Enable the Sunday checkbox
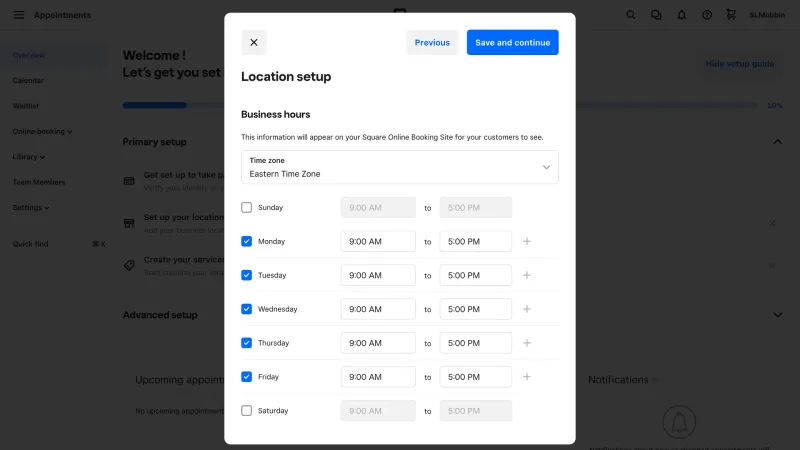 tap(246, 208)
